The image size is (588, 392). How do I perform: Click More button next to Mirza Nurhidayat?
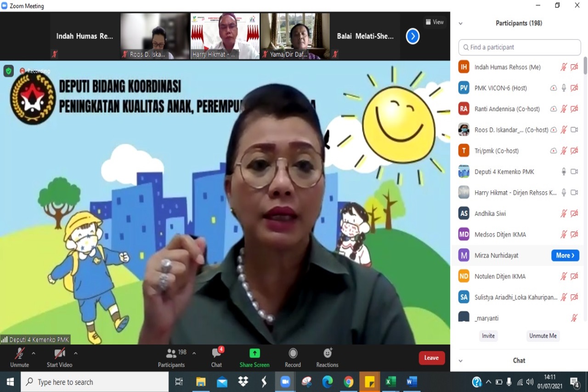click(565, 256)
